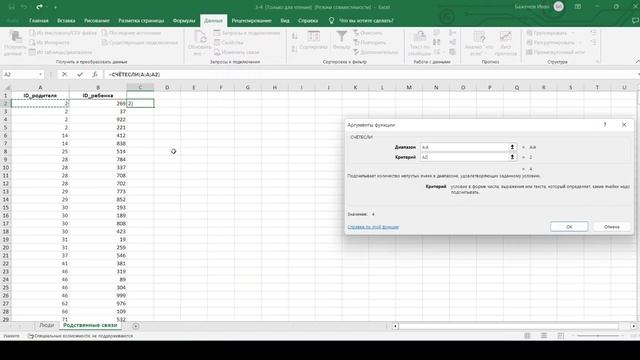Click the dialog help question mark
This screenshot has height=360, width=640.
tap(605, 124)
